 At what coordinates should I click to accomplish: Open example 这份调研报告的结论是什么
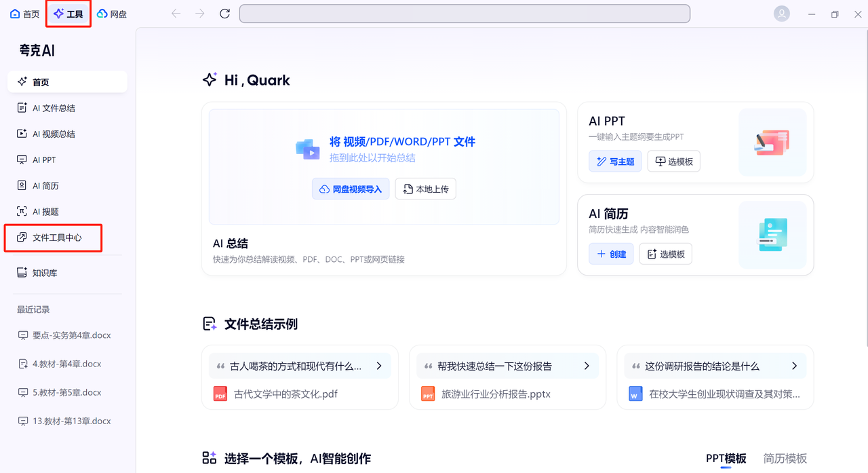coord(715,366)
